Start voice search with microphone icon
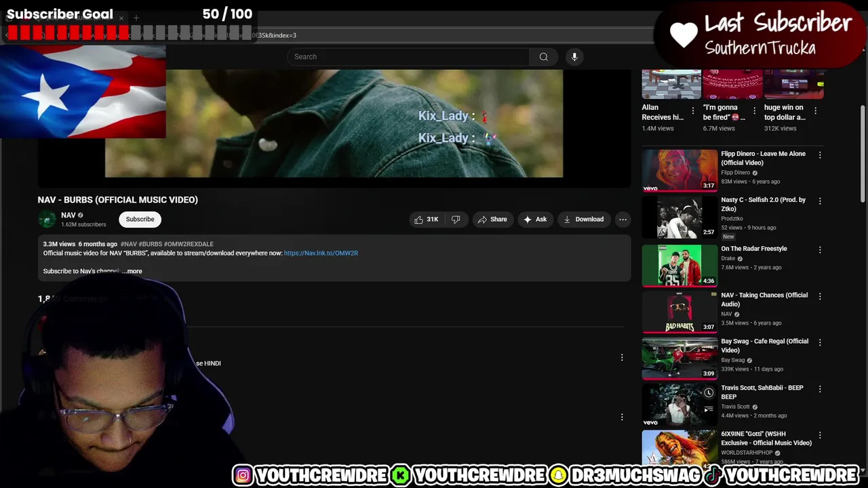This screenshot has width=868, height=488. [x=574, y=57]
